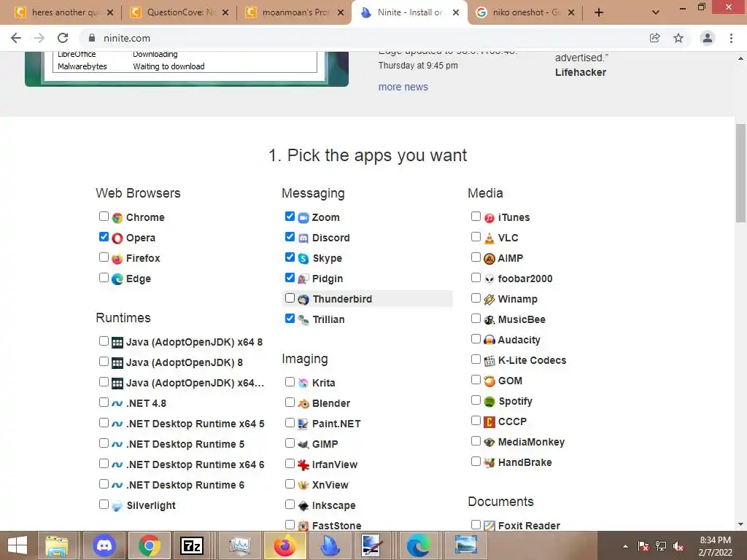Switch to the QuestionCove tab

tap(179, 12)
